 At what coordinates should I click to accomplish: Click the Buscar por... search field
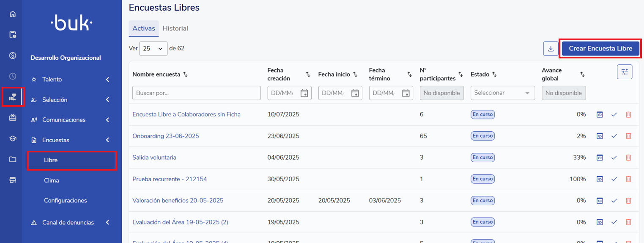[x=196, y=93]
